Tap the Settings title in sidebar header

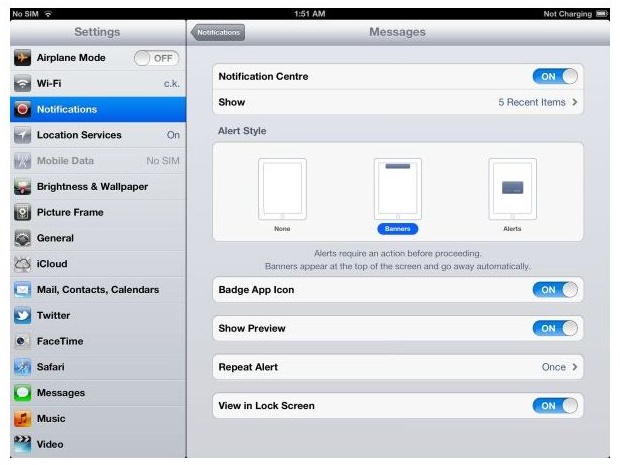click(x=97, y=32)
